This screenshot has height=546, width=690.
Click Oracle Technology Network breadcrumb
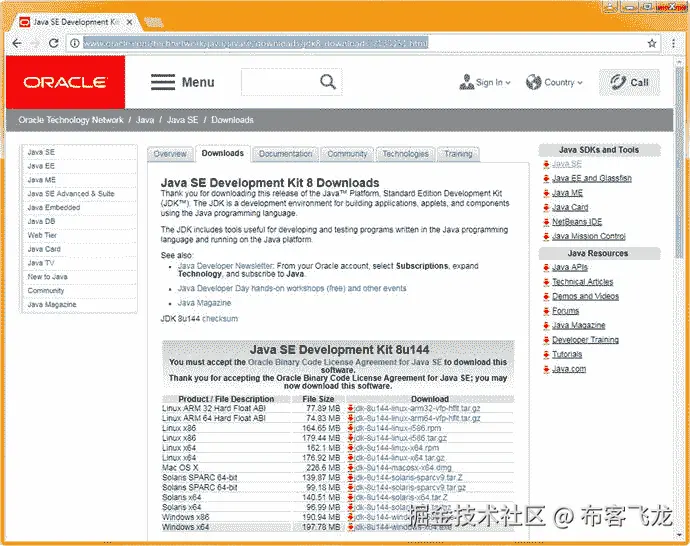tap(71, 120)
